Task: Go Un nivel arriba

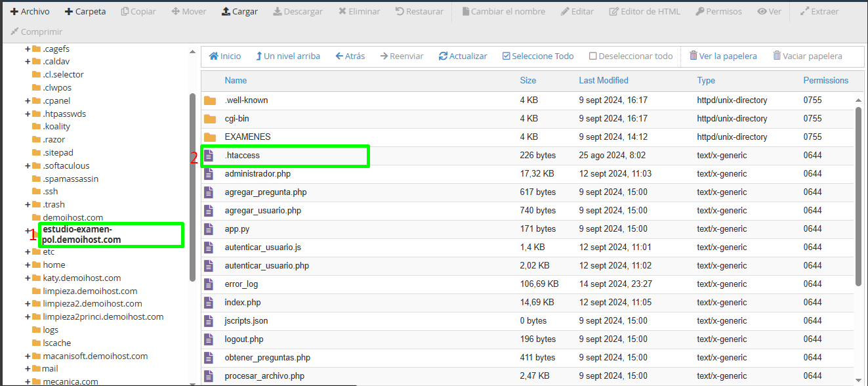Action: pyautogui.click(x=287, y=56)
